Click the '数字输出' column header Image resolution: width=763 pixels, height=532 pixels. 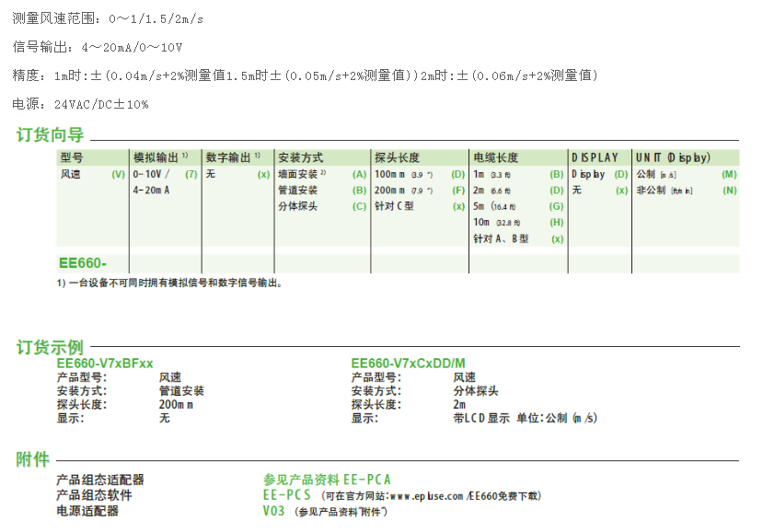[233, 157]
